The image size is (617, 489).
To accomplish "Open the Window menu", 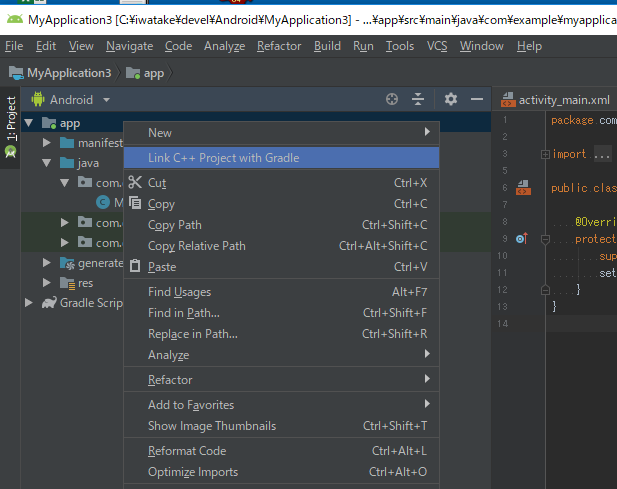I will [x=482, y=46].
